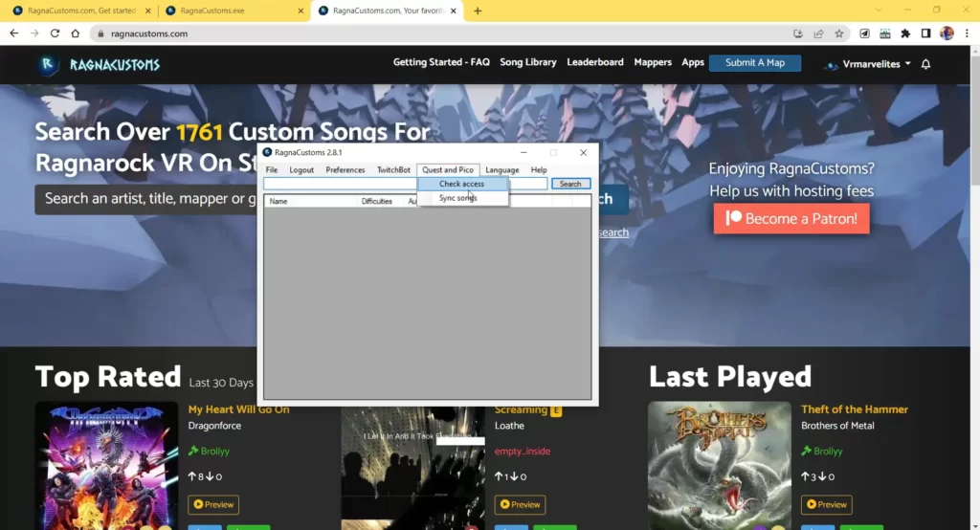Open the Chrome three-dot menu

967,33
